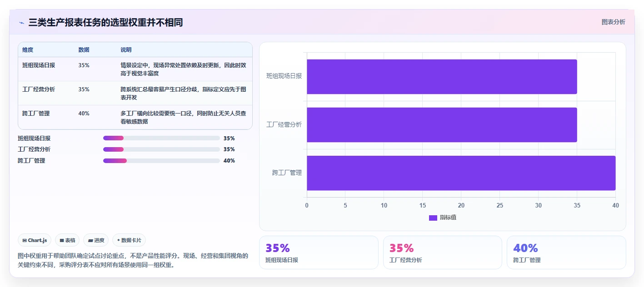The width and height of the screenshot is (644, 287).
Task: Click the x-axis tick labeled 25
Action: click(500, 205)
